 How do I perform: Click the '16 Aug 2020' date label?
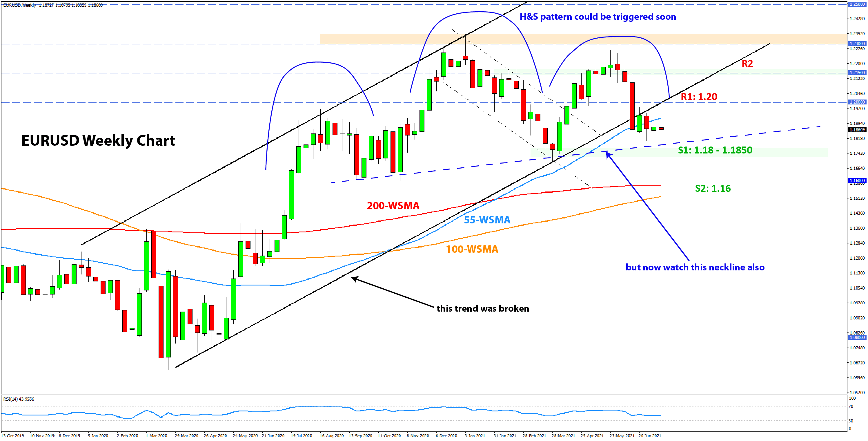(332, 435)
